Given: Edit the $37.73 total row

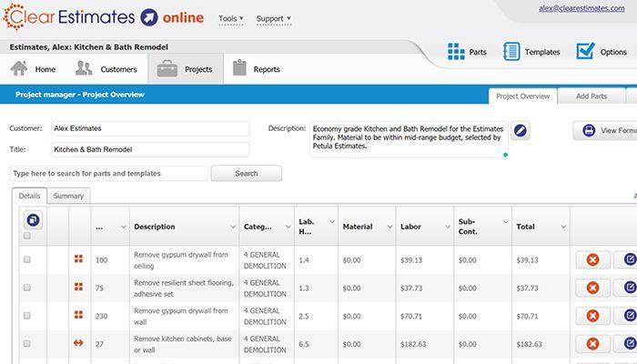Looking at the screenshot, I should [628, 288].
